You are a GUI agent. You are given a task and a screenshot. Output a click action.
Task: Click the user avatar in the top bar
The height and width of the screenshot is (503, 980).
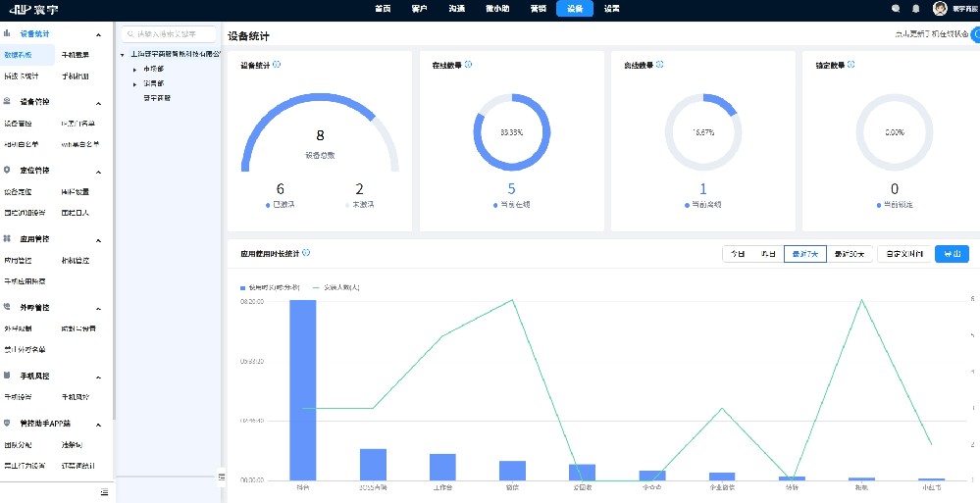(x=940, y=9)
